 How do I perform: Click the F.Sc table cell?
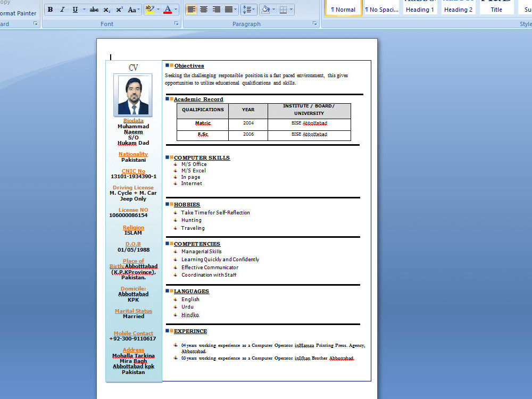coord(203,135)
